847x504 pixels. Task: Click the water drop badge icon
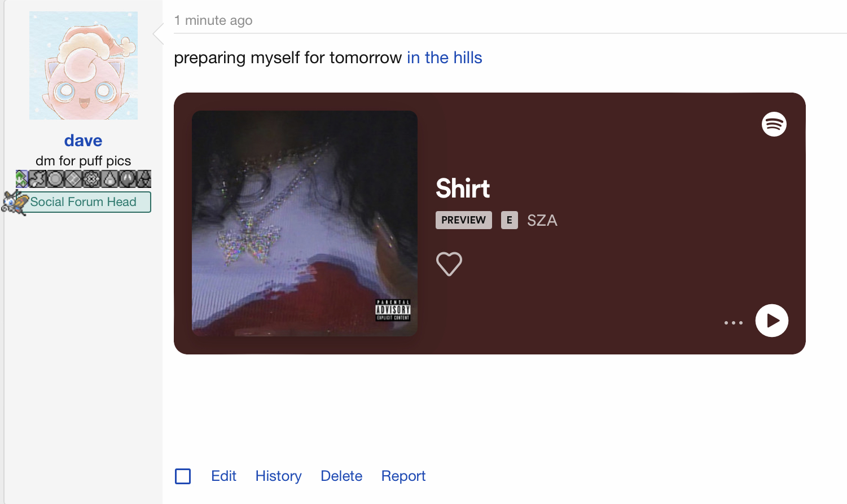tap(109, 179)
